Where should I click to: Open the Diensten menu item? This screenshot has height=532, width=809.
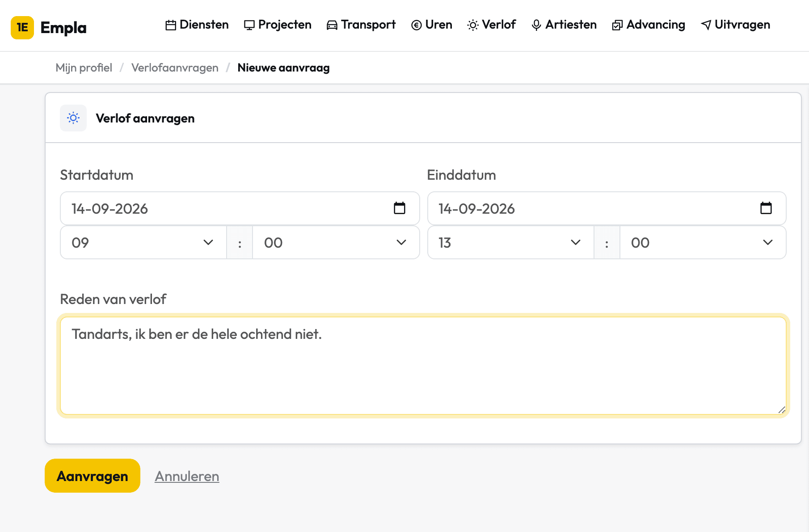[197, 25]
